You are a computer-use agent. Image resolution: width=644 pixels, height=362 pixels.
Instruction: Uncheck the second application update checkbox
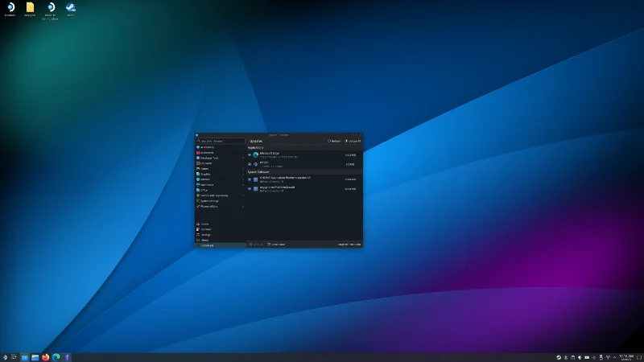pos(250,163)
